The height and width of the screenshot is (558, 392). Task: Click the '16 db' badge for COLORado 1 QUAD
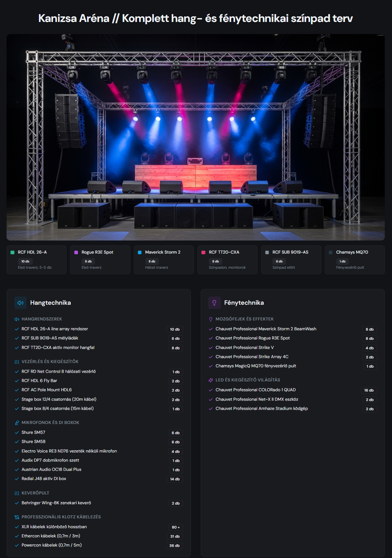369,390
